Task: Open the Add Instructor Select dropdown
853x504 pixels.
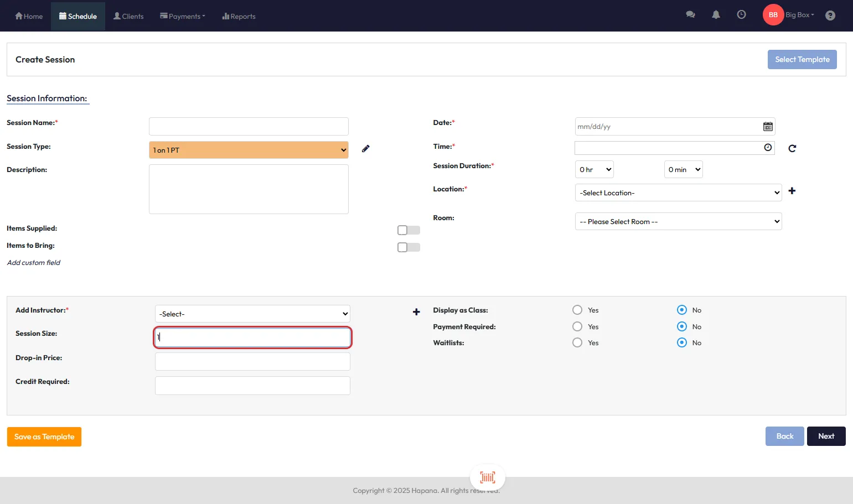Action: click(252, 314)
